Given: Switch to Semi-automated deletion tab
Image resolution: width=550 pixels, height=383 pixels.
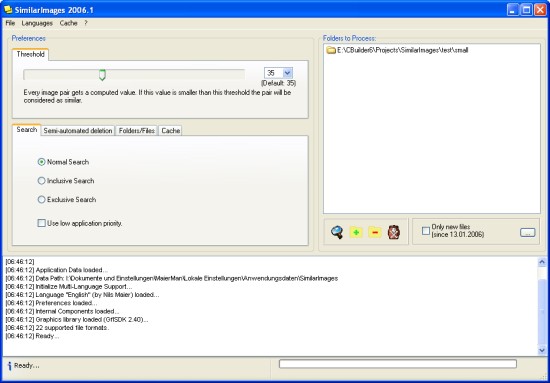Looking at the screenshot, I should pos(78,130).
